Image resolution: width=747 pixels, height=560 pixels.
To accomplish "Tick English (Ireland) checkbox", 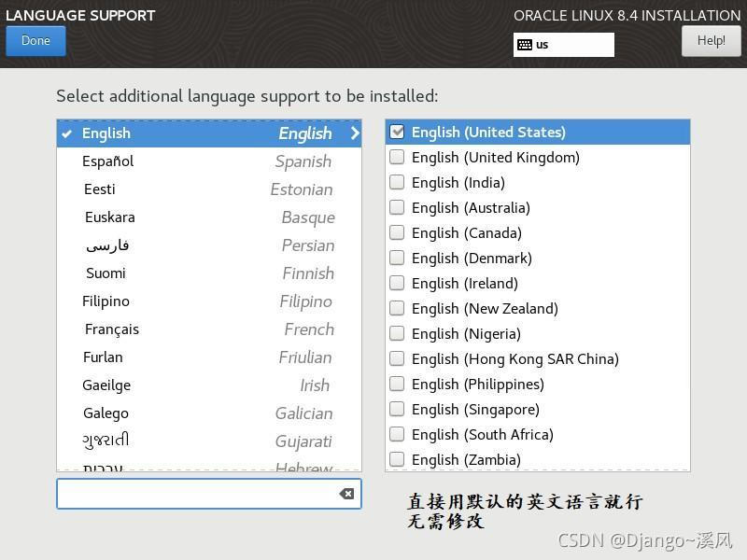I will [x=397, y=284].
